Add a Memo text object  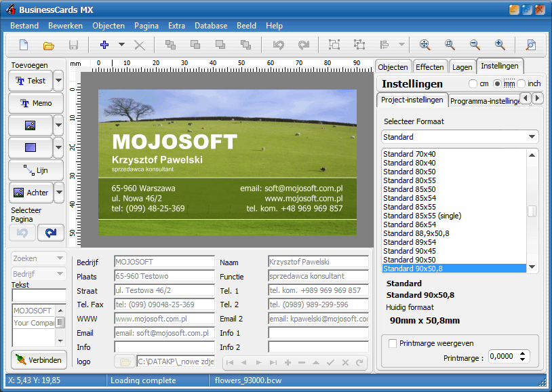(x=36, y=103)
